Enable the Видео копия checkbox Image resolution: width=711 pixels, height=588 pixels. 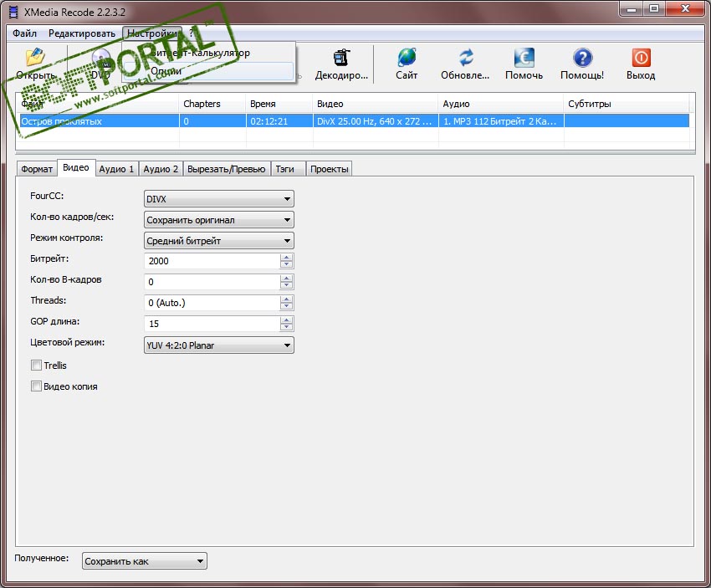click(x=36, y=386)
